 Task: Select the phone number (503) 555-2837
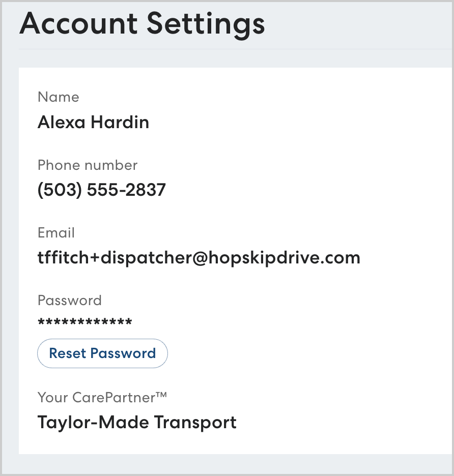click(102, 190)
